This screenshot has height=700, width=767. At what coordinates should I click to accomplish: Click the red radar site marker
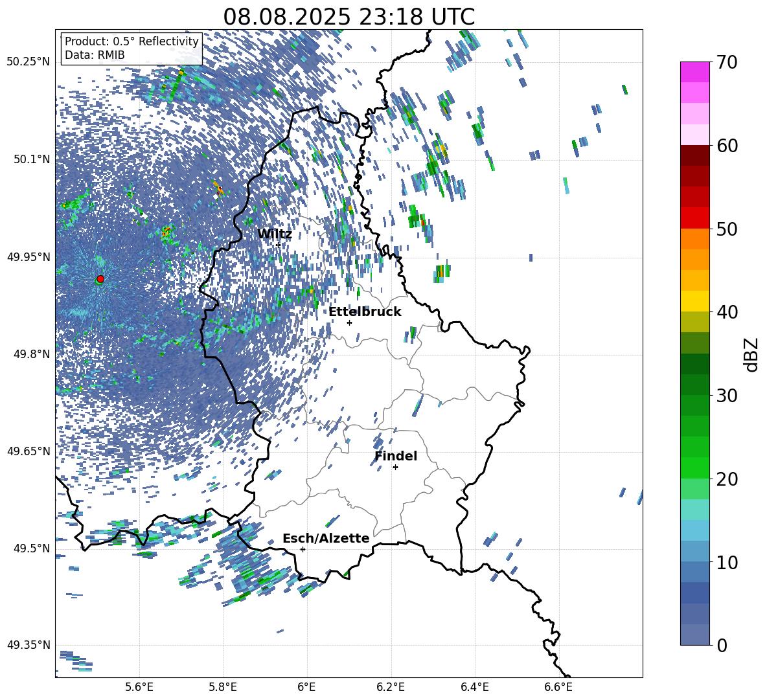100,279
